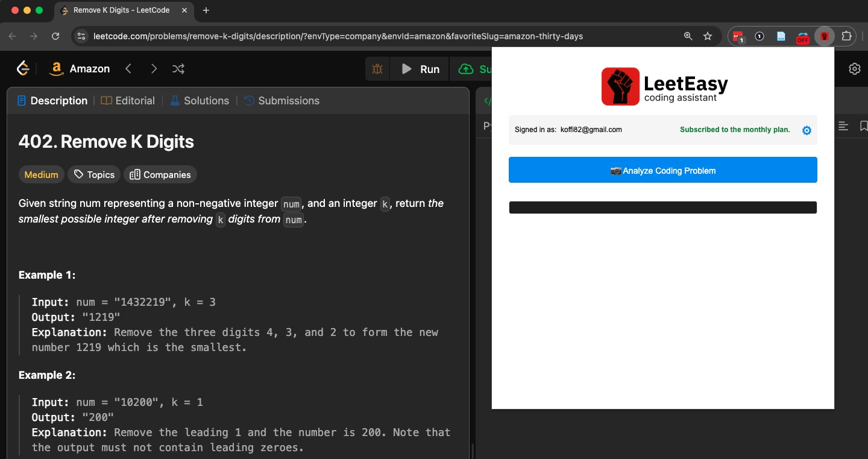868x459 pixels.
Task: Click Example 1 output "1219"
Action: click(101, 317)
